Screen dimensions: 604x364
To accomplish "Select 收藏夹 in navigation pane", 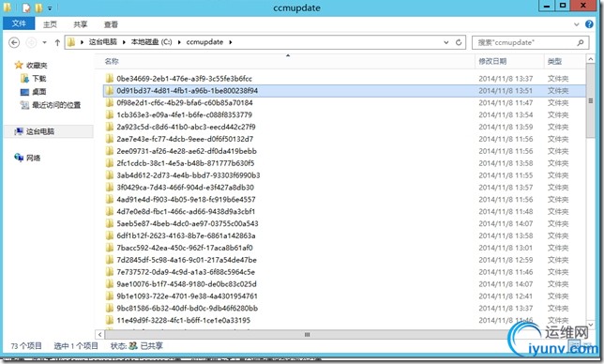I will pyautogui.click(x=37, y=65).
